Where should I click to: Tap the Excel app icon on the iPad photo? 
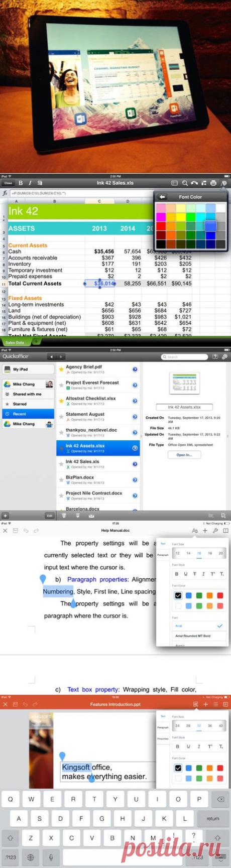pyautogui.click(x=131, y=112)
